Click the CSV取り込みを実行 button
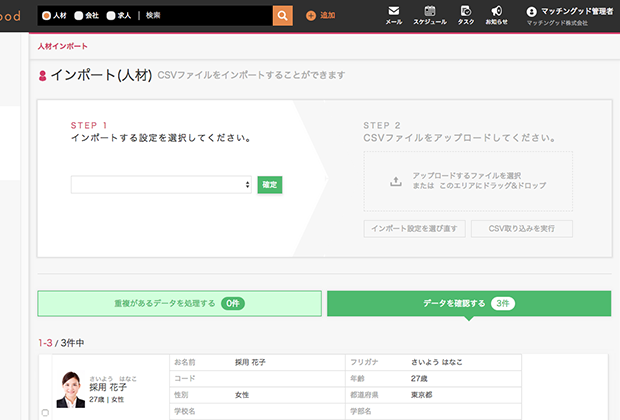 click(522, 229)
